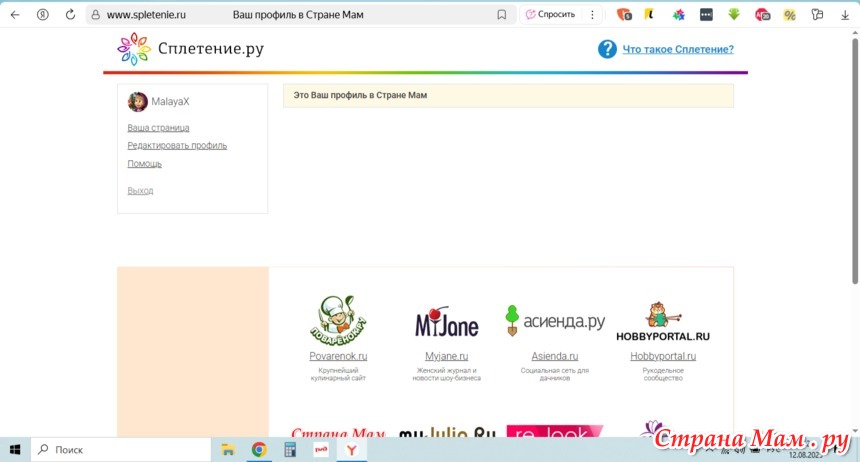Image resolution: width=860 pixels, height=462 pixels.
Task: Click the MyJane logo image
Action: (x=446, y=322)
